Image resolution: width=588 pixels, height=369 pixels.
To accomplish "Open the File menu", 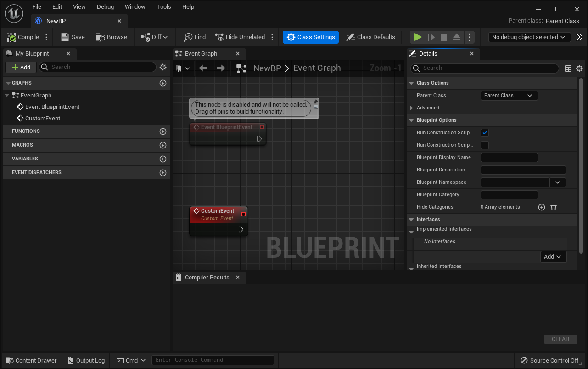I will tap(37, 7).
